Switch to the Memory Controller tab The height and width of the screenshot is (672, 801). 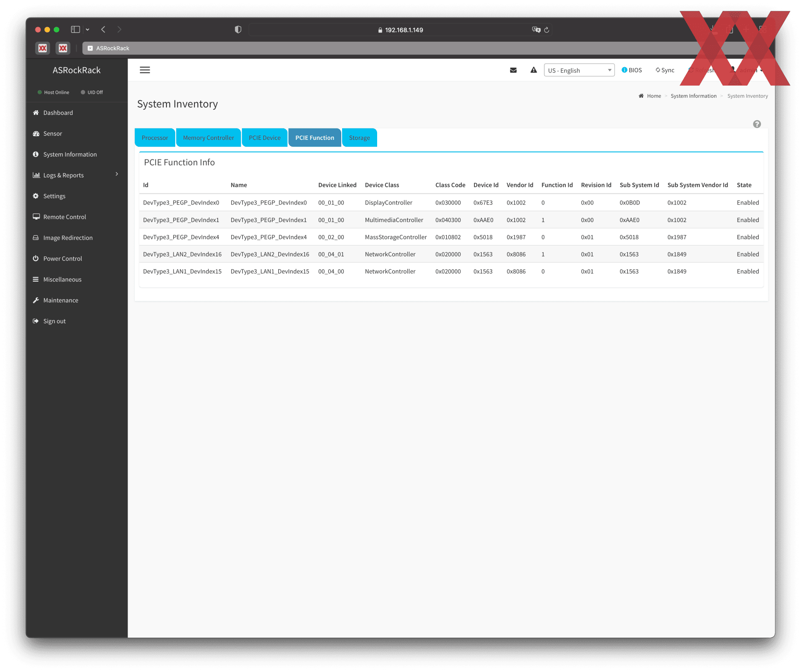pos(208,138)
